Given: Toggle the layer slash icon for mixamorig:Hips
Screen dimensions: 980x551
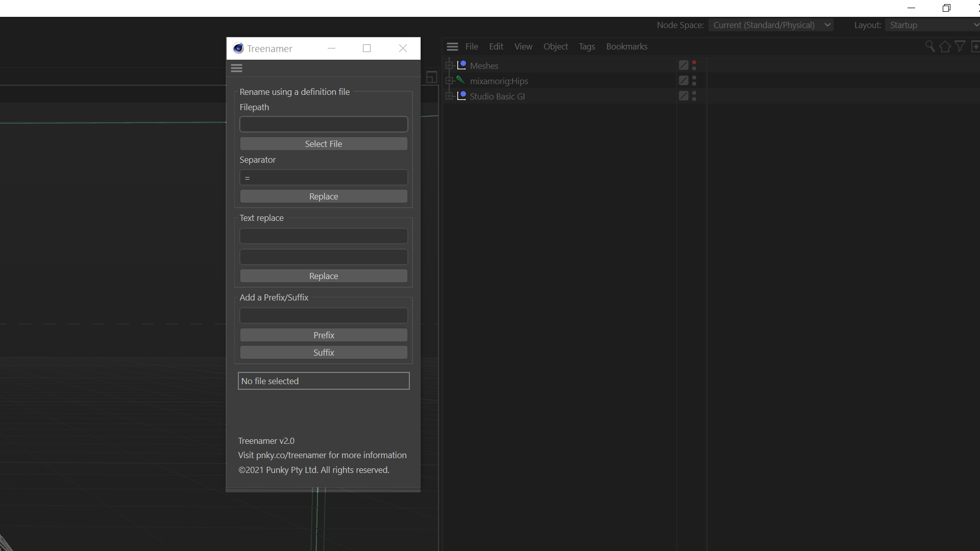Looking at the screenshot, I should (683, 81).
